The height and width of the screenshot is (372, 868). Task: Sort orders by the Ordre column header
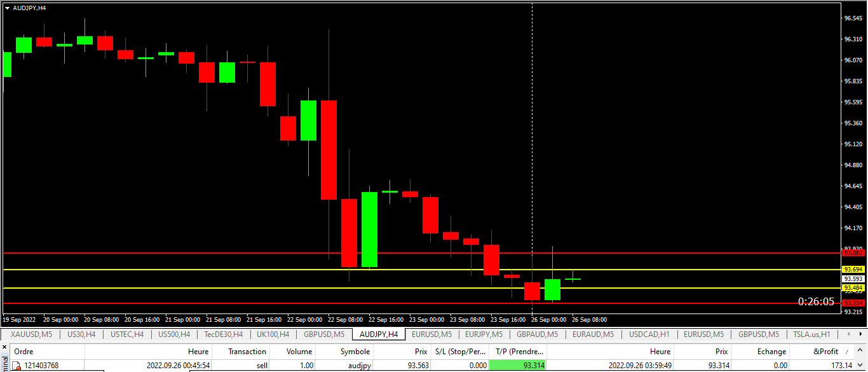[47, 351]
